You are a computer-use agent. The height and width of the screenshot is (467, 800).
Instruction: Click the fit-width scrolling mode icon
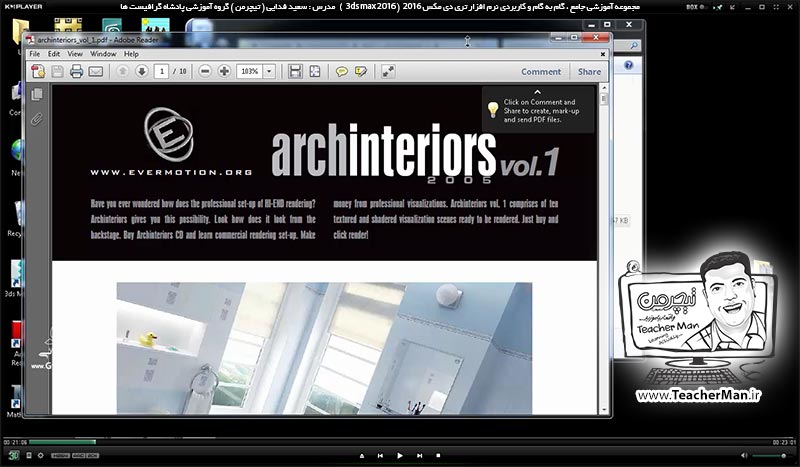pyautogui.click(x=295, y=71)
